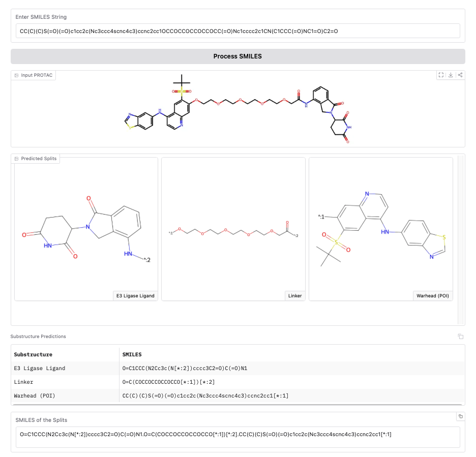Click the Enter SMILES String label
The height and width of the screenshot is (457, 476).
click(41, 17)
